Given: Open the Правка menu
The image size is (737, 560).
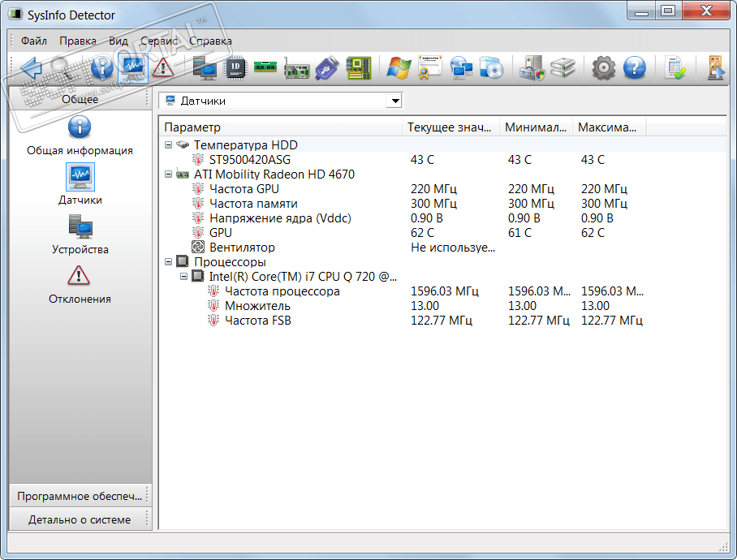Looking at the screenshot, I should [x=78, y=41].
